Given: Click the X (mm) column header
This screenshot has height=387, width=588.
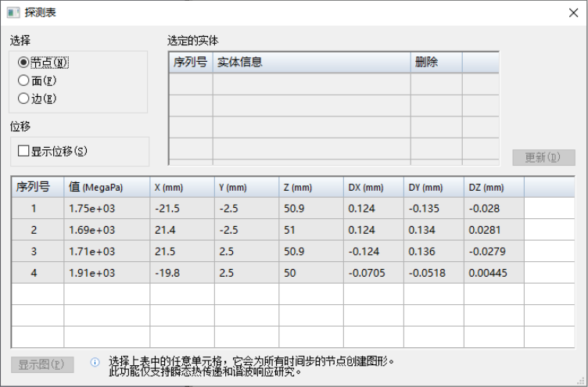Looking at the screenshot, I should click(182, 187).
